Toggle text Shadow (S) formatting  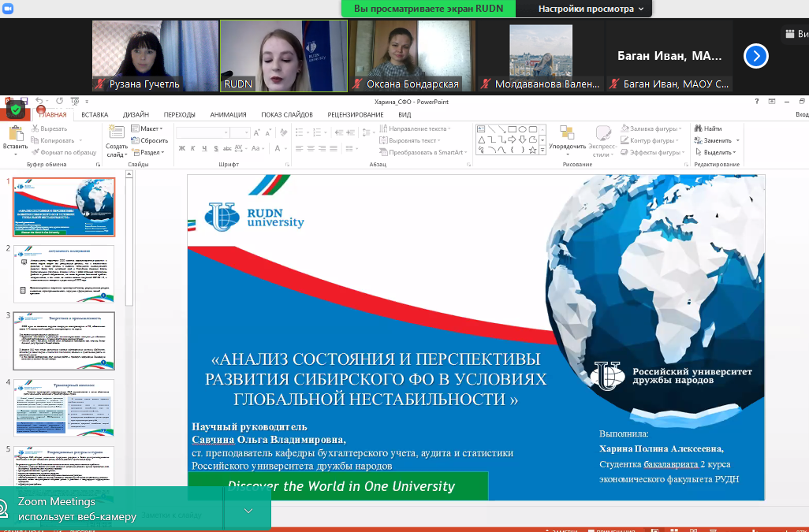216,148
